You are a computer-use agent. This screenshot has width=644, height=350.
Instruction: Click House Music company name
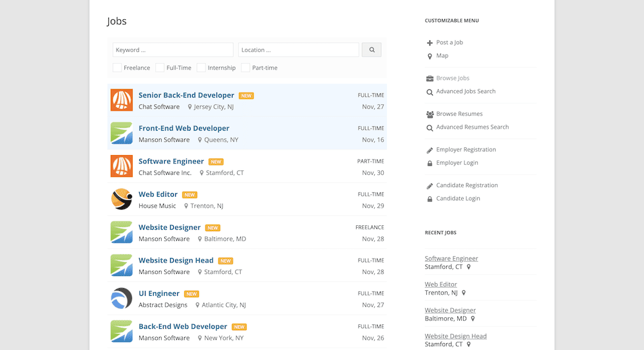pyautogui.click(x=157, y=206)
